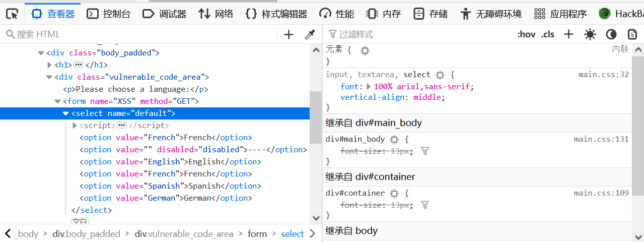Highlight elements matching div#container selector
Screen dimensions: 644x242
[x=394, y=193]
